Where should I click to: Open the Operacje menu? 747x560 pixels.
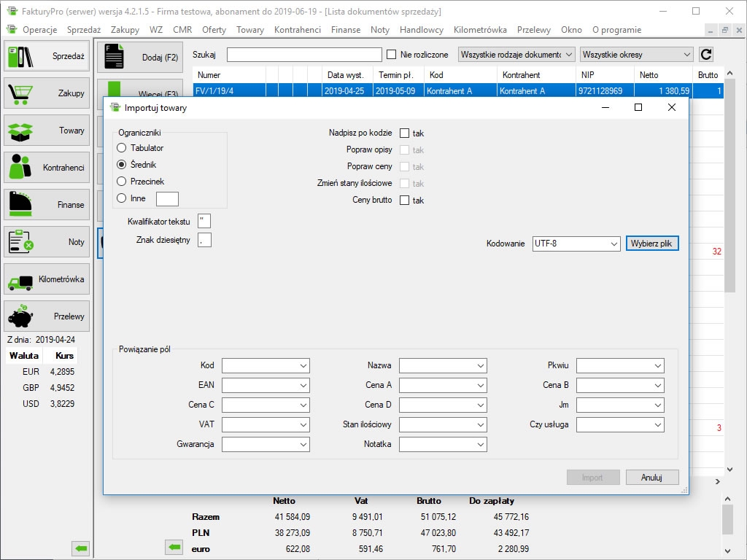(39, 30)
